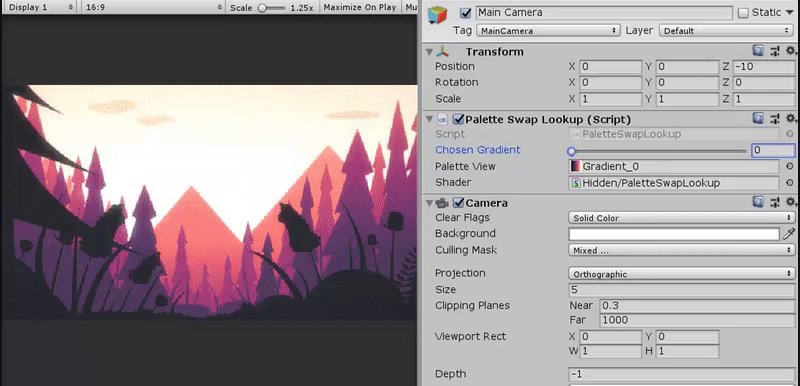Pick background color with the eyedropper

[789, 234]
